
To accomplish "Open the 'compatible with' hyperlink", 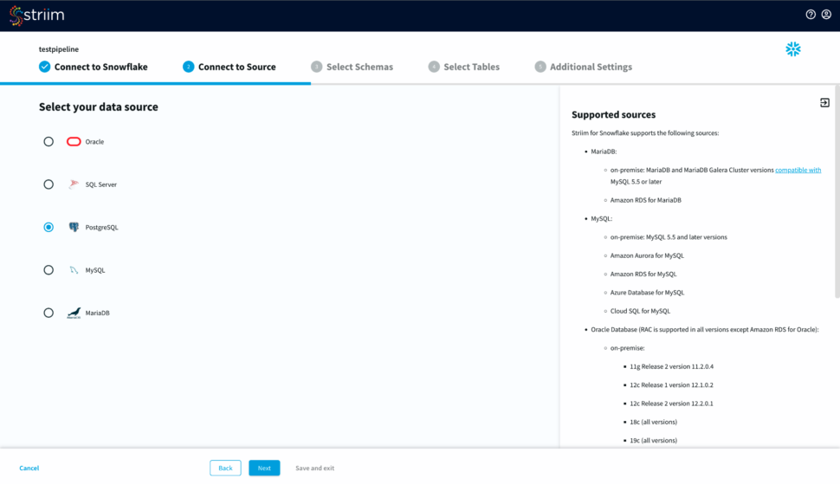I will click(798, 170).
